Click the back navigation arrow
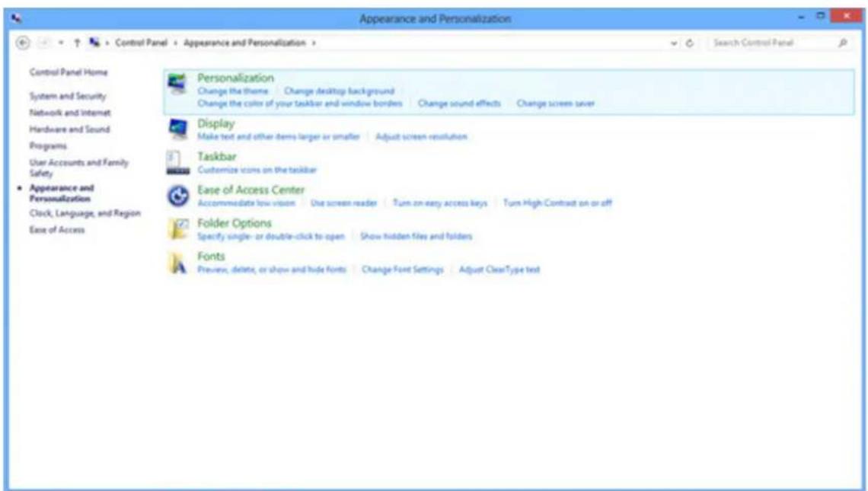Viewport: 868px width, 491px height. (x=22, y=42)
